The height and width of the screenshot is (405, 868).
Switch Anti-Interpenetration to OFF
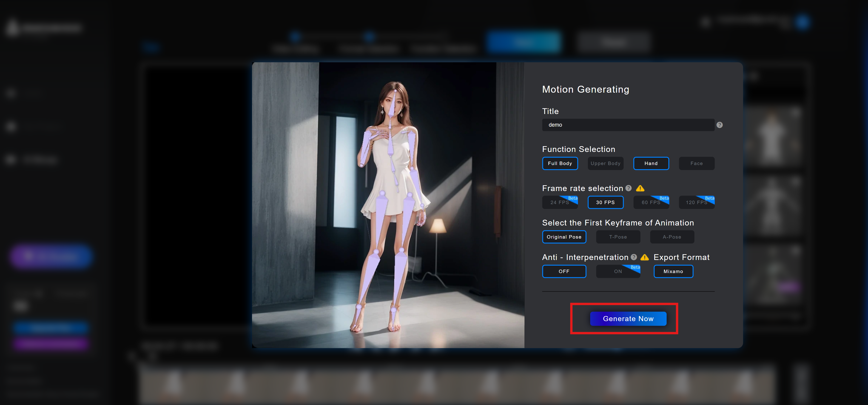[x=564, y=271]
